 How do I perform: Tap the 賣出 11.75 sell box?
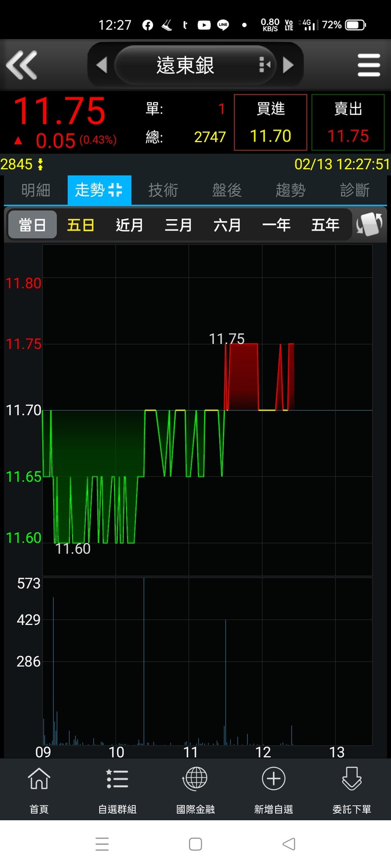348,122
